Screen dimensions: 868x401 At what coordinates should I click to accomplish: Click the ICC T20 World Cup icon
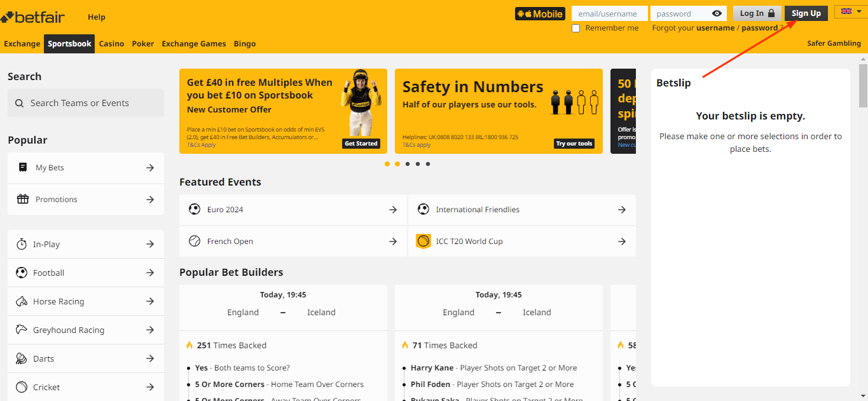pyautogui.click(x=424, y=241)
